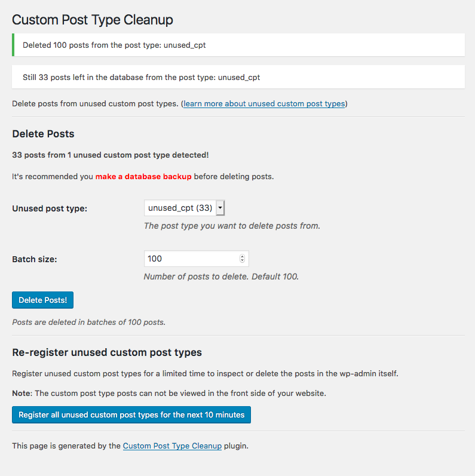Click the Custom Post Type Cleanup page title
The width and height of the screenshot is (475, 476).
point(93,20)
